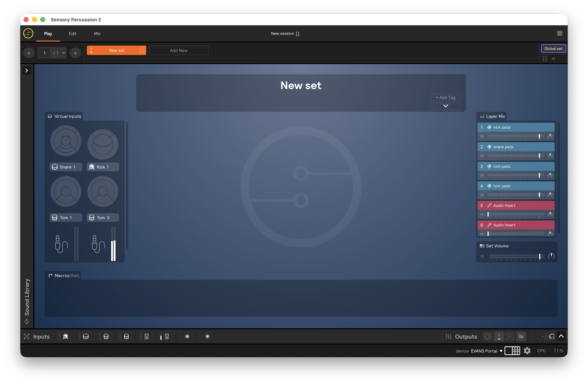Image resolution: width=588 pixels, height=384 pixels.
Task: Click the Sensory Percussion logo icon
Action: point(28,33)
